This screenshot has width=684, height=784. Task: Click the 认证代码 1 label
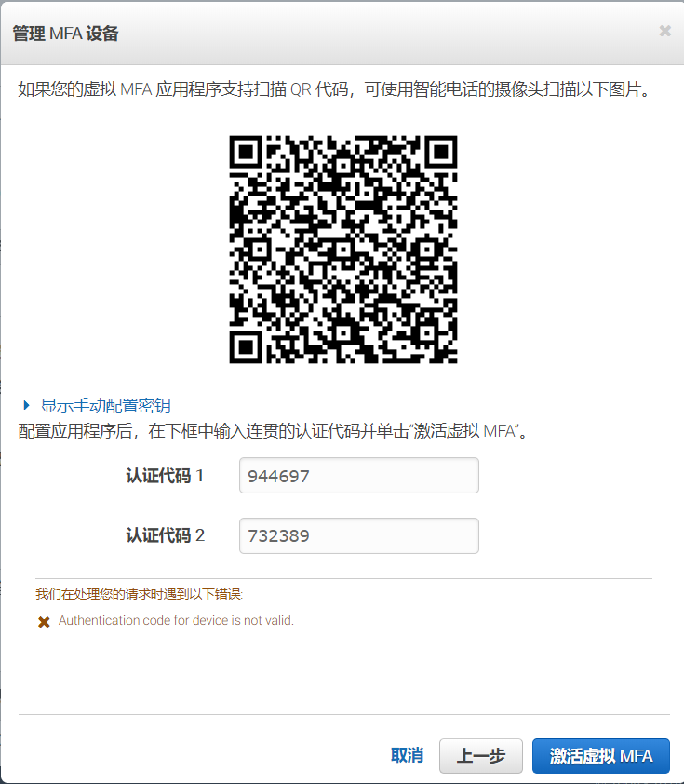point(165,476)
